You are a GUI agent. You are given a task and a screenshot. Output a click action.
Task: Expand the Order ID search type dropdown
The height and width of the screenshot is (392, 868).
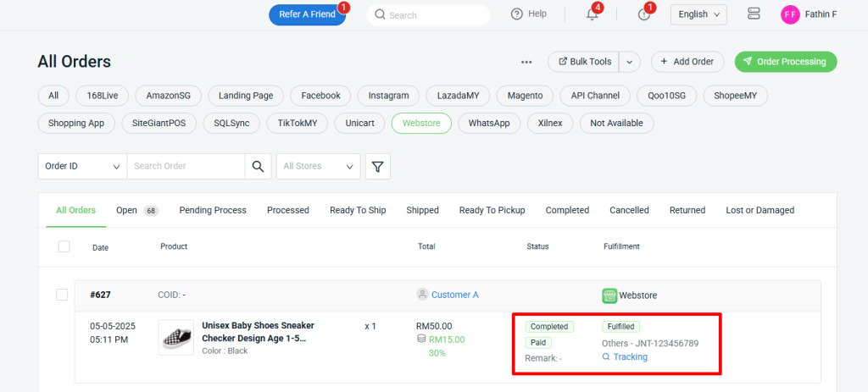(82, 167)
